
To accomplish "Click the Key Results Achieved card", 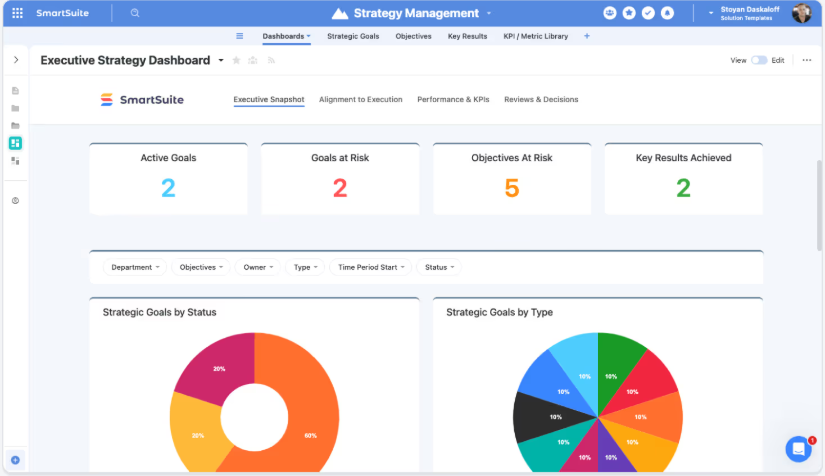I will coord(683,179).
